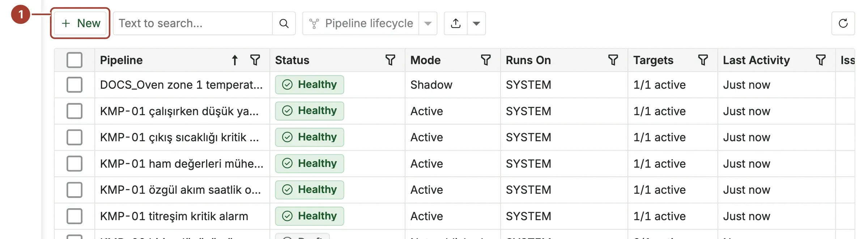Screen dimensions: 868x239
Task: Click Healthy badge of KMP-01 titreşim row
Action: (310, 216)
